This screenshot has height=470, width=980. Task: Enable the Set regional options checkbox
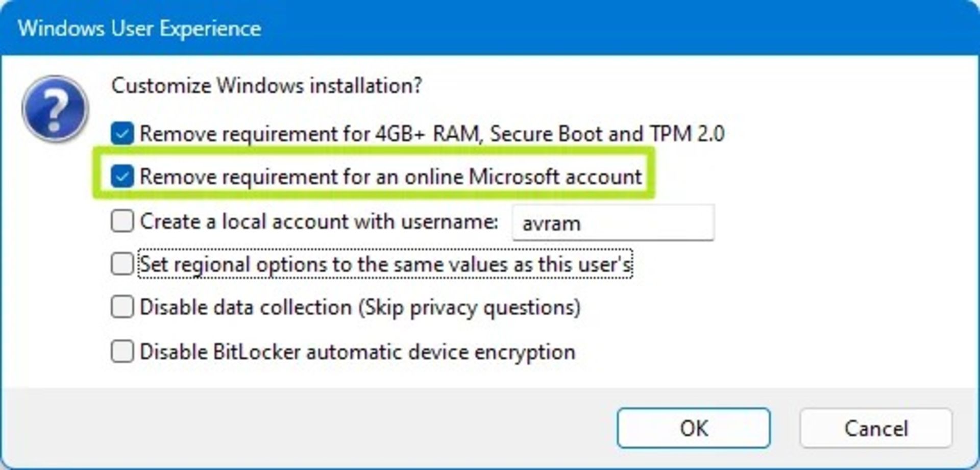point(122,264)
